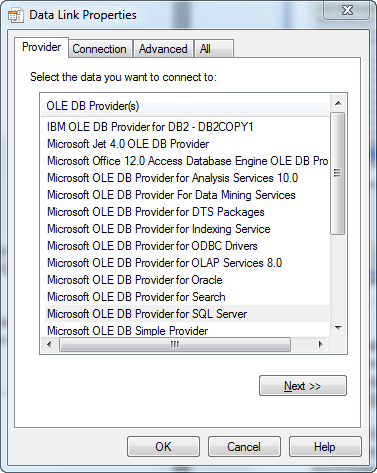Click the OLE DB Provider(s) column header
377x473 pixels.
[x=185, y=106]
